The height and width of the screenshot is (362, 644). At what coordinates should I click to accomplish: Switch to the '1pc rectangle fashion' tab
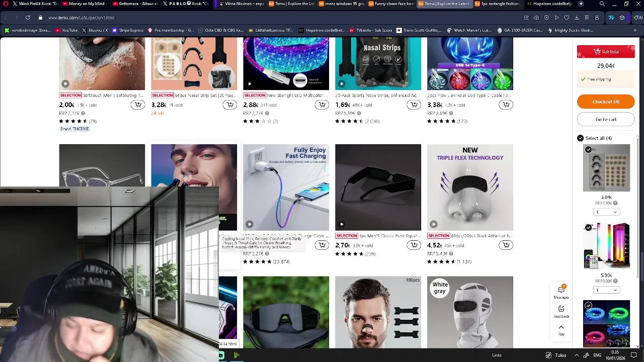[498, 4]
